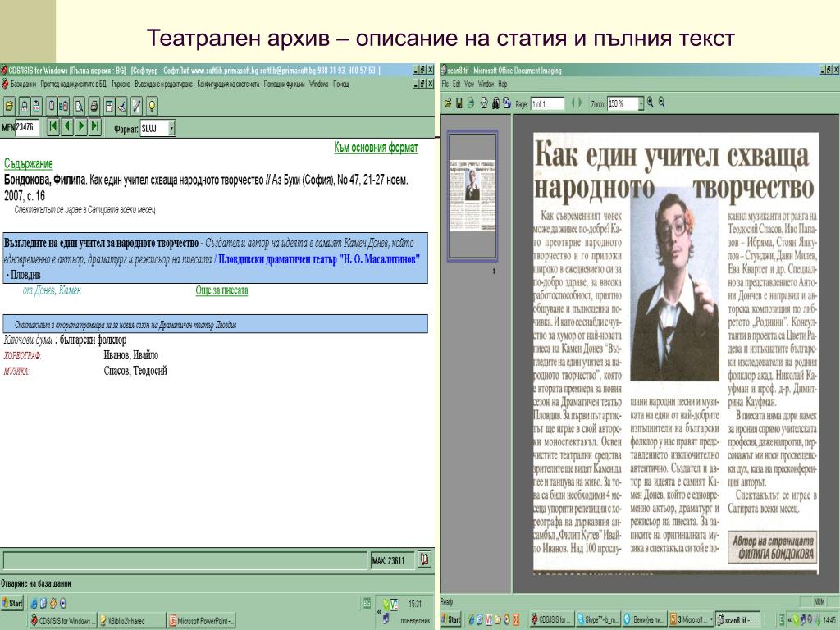This screenshot has height=630, width=840.
Task: Click Zoom Out magnifier in Document Imaging
Action: [662, 103]
